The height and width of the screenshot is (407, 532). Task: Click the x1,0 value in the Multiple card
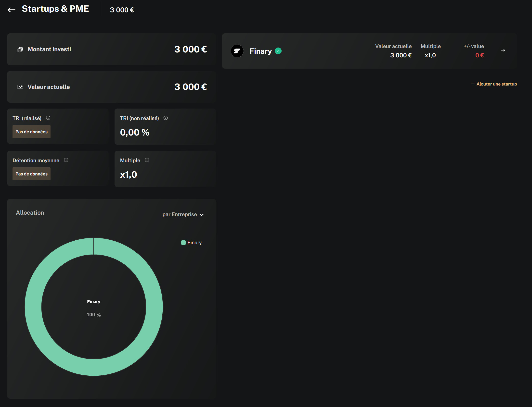tap(129, 175)
